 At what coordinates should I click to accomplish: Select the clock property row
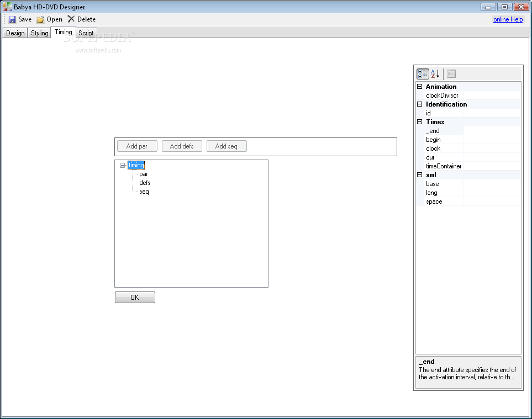pyautogui.click(x=468, y=148)
